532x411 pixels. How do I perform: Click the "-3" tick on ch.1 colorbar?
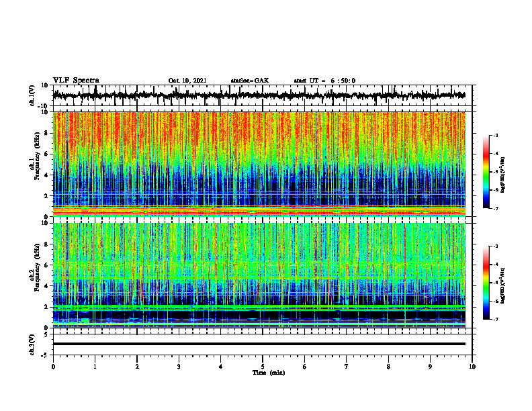pos(495,135)
